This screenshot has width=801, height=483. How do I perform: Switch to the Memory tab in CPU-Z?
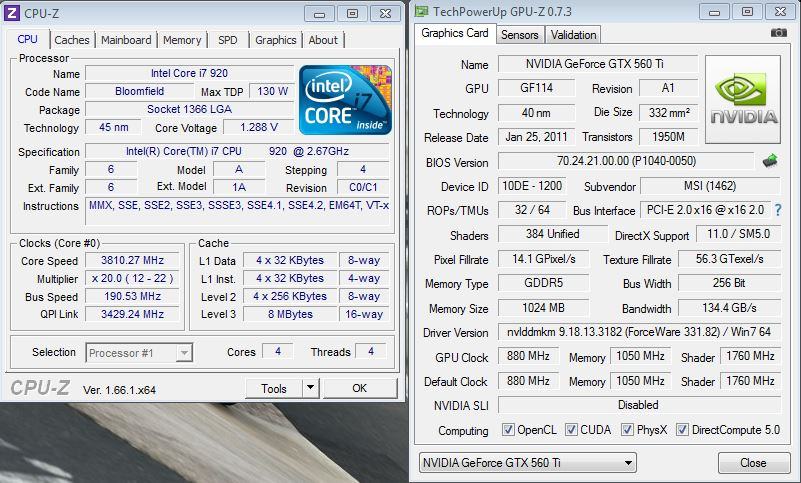[x=182, y=40]
